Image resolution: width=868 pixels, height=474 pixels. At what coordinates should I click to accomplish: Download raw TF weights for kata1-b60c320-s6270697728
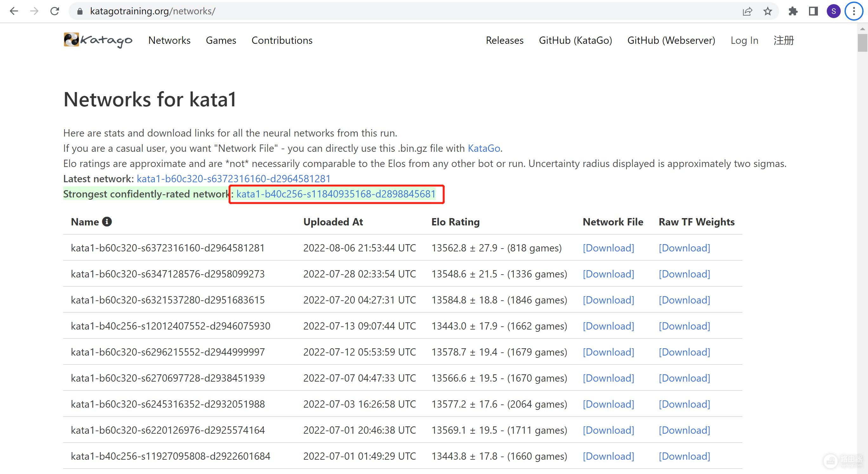(x=684, y=378)
